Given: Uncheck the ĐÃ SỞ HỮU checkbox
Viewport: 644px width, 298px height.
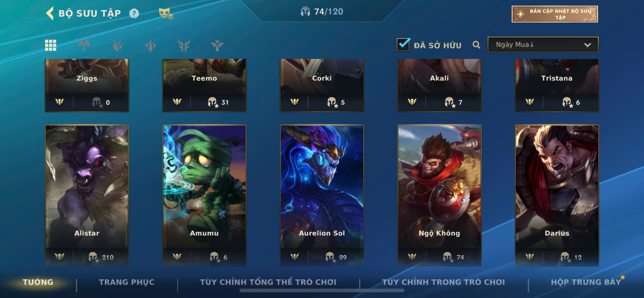Looking at the screenshot, I should 403,44.
